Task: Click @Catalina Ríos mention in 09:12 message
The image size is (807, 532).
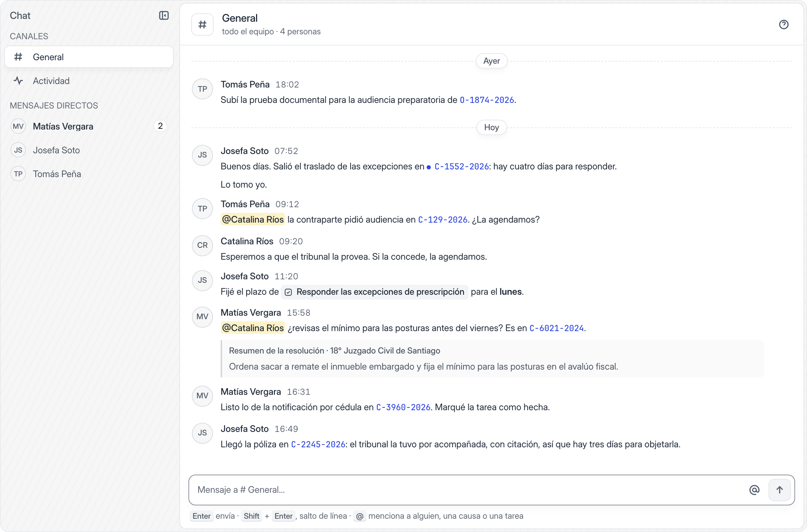Action: [x=253, y=220]
